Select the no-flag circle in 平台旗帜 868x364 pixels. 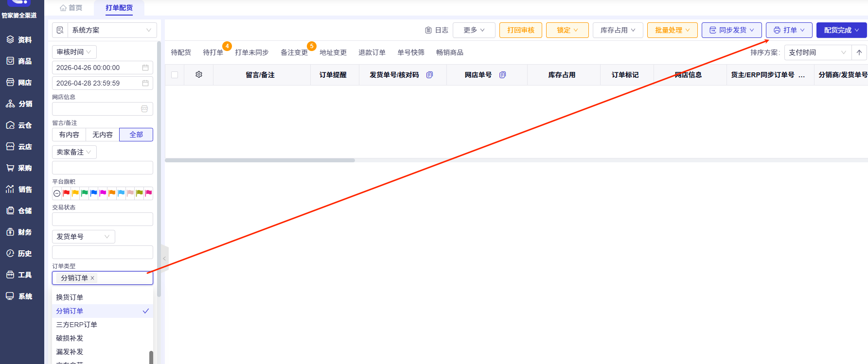tap(57, 193)
